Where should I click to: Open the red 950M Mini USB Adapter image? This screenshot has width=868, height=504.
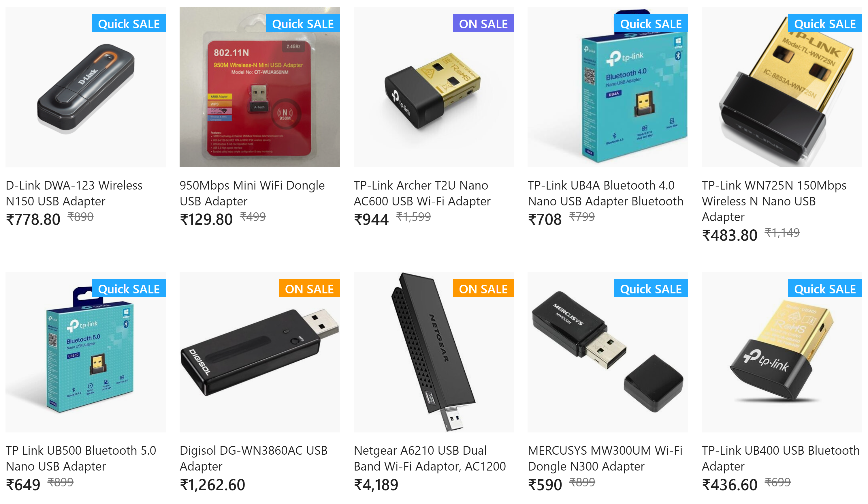[x=259, y=87]
